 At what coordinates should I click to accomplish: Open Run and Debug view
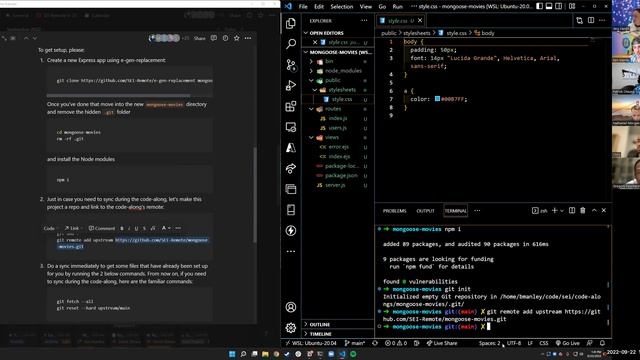pos(291,85)
